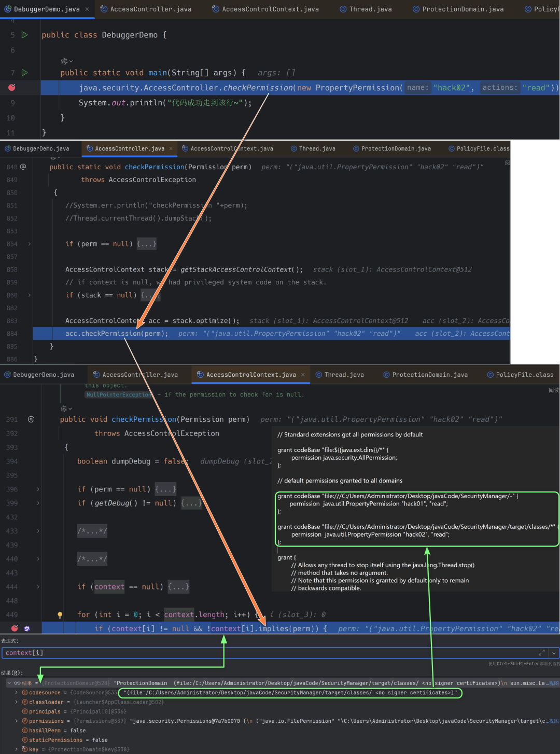This screenshot has width=560, height=754.
Task: Open expression history dropdown arrow
Action: (x=554, y=653)
